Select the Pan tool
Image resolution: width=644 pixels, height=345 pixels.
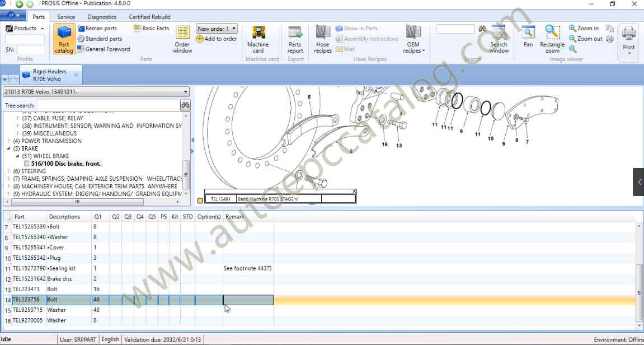point(528,37)
